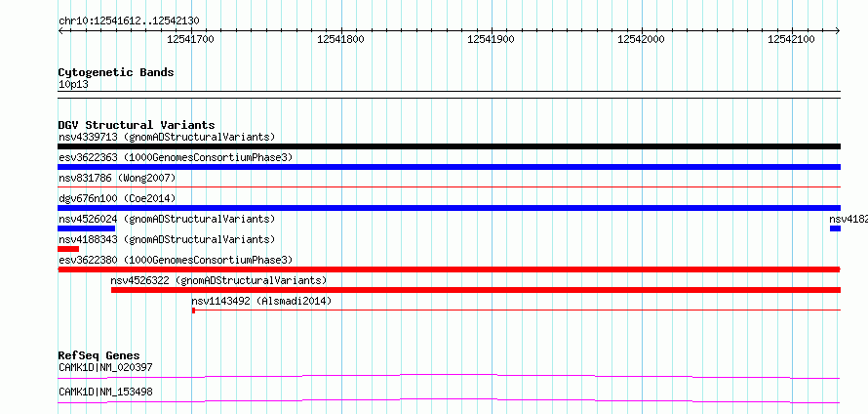868x414 pixels.
Task: Open variant label nsv831786 (Wong2007)
Action: pyautogui.click(x=117, y=178)
